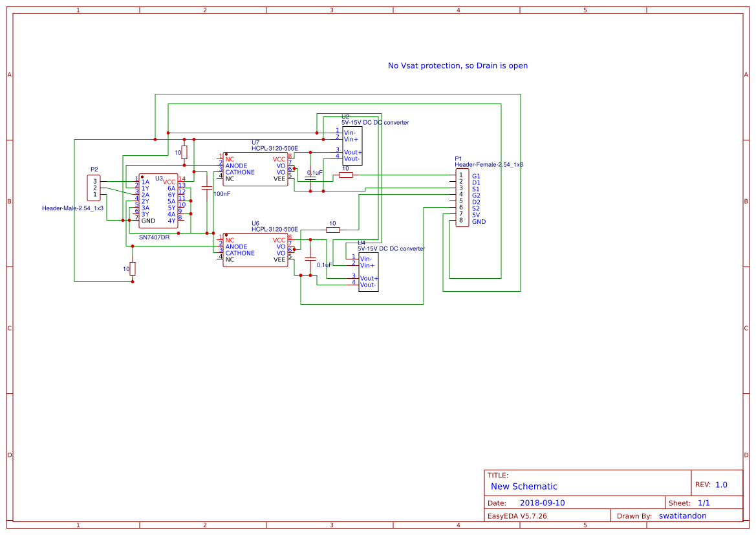Click the note about missing Vsat protection
This screenshot has height=535, width=756.
pyautogui.click(x=457, y=65)
